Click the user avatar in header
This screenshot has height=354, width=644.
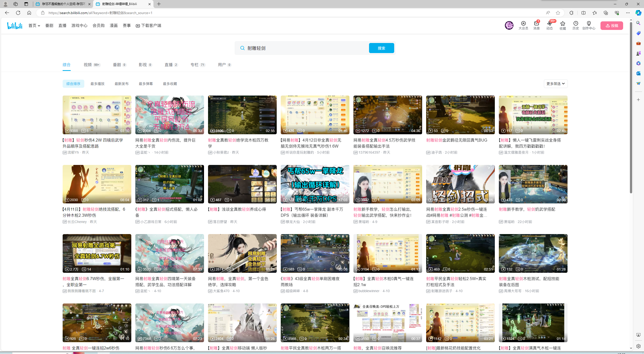pyautogui.click(x=509, y=25)
